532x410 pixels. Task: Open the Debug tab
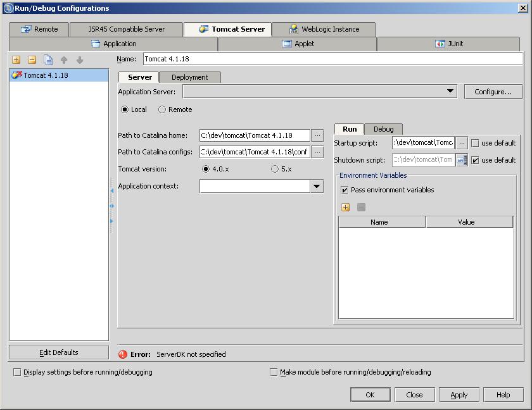pyautogui.click(x=383, y=129)
